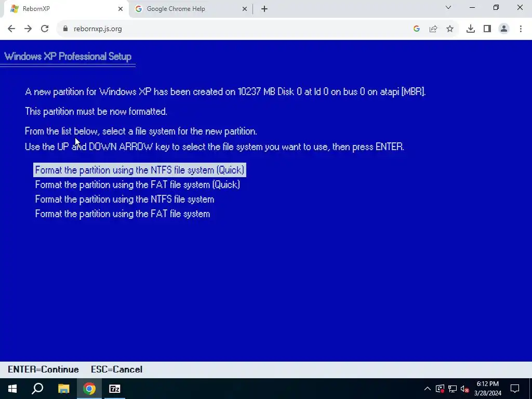Viewport: 532px width, 399px height.
Task: Open 7-Zip from the taskbar
Action: point(115,389)
